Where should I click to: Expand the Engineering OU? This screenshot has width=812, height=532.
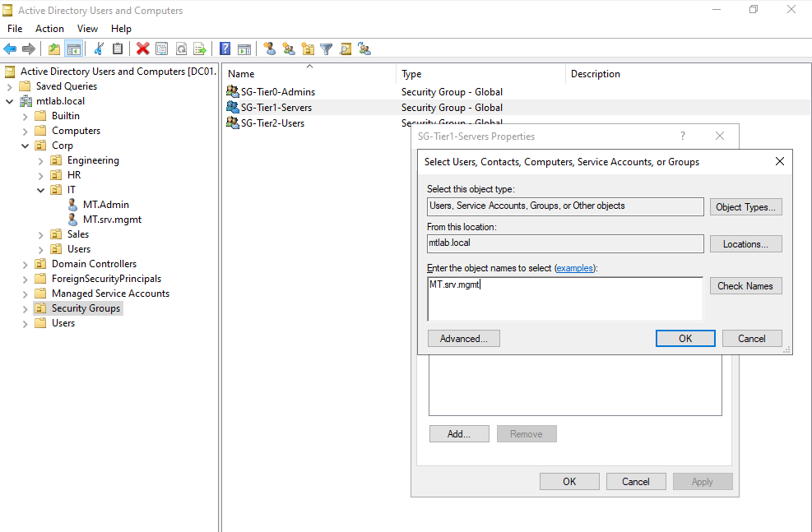40,161
